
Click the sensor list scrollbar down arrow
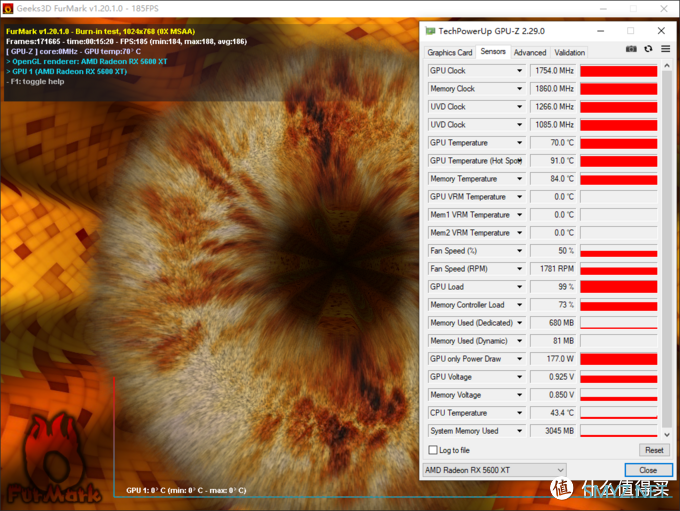point(667,434)
